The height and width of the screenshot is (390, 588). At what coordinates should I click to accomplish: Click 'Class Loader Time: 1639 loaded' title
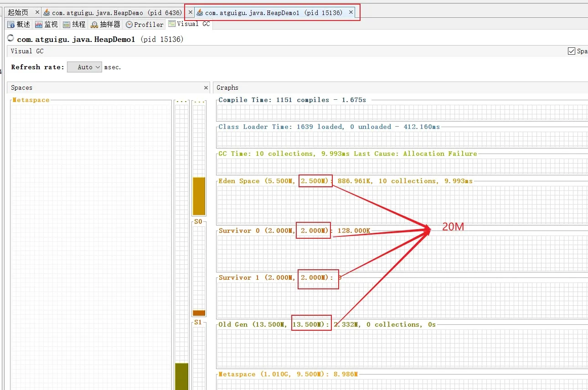[x=329, y=127]
